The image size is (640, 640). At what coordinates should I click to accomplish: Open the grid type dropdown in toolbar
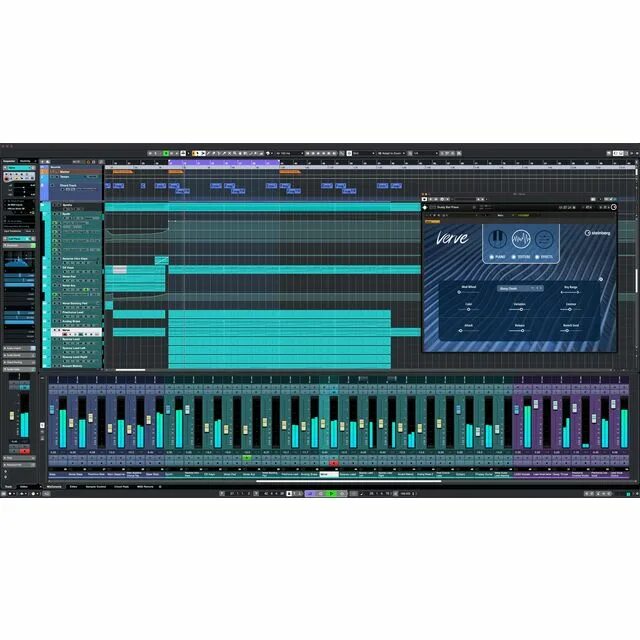point(363,153)
